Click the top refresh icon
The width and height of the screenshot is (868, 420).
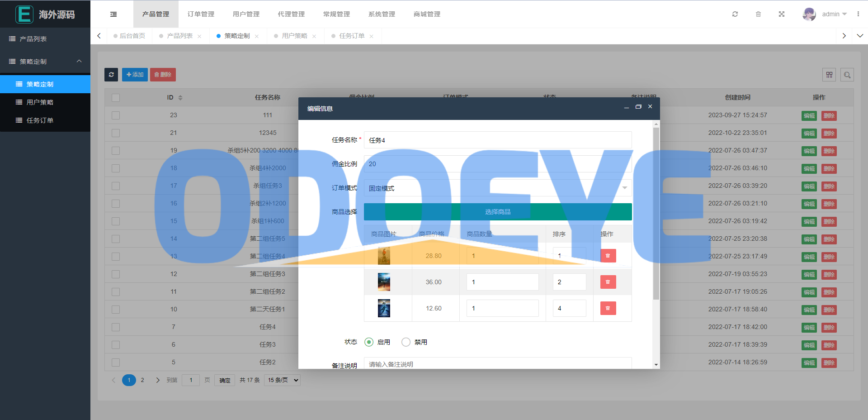735,14
